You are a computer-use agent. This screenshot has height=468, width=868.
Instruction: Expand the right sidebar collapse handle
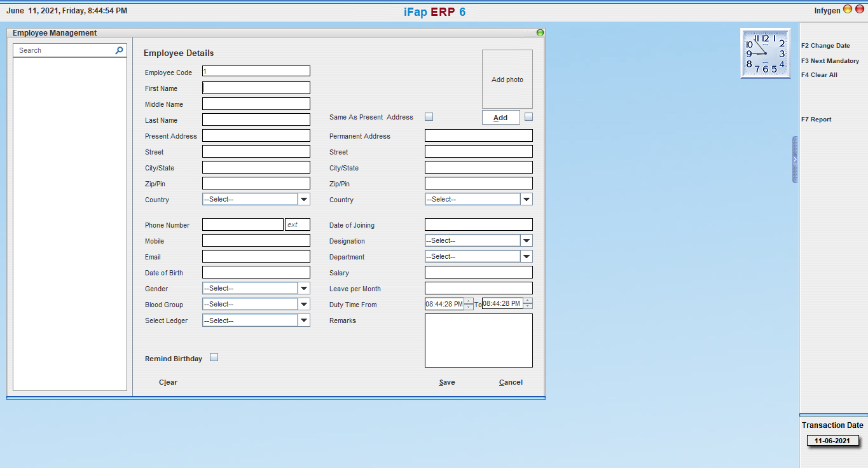tap(795, 160)
